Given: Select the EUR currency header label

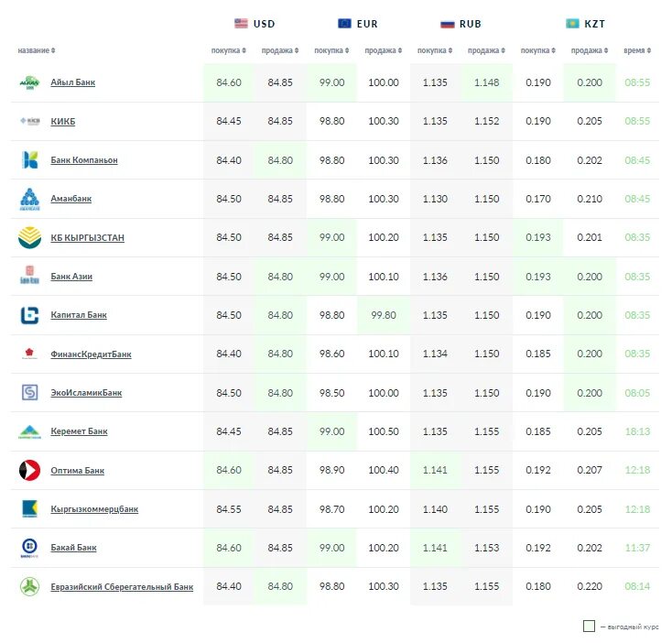Looking at the screenshot, I should point(367,24).
